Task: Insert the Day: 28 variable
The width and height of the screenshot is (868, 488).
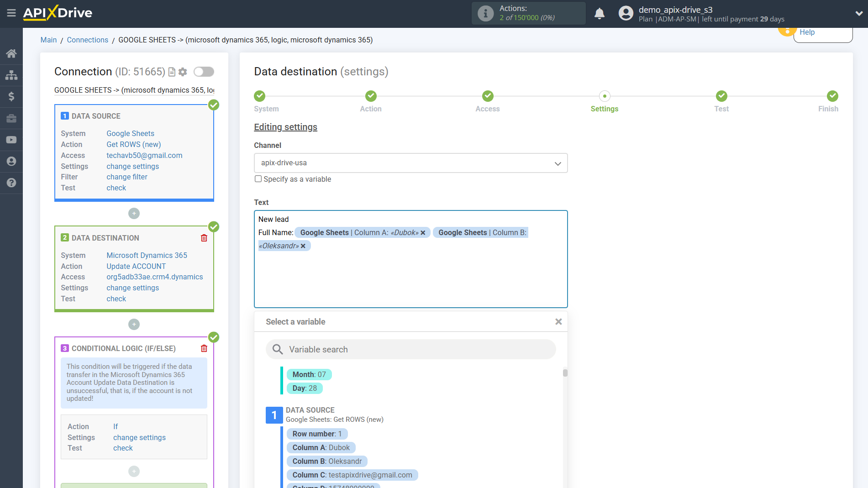Action: click(x=305, y=388)
